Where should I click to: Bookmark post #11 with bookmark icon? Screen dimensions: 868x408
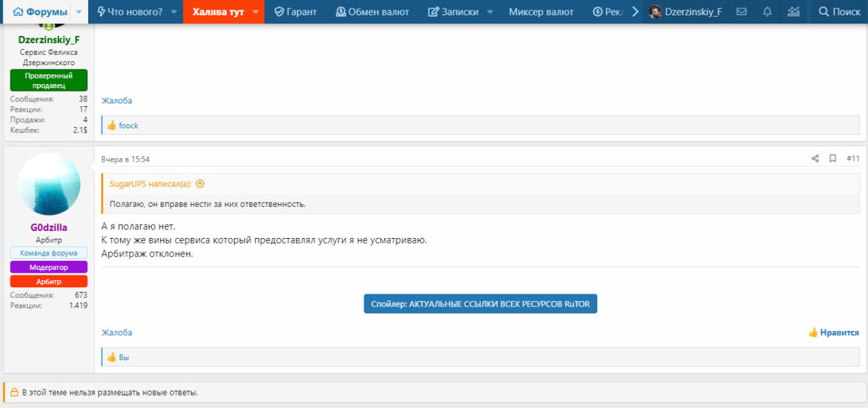[833, 159]
